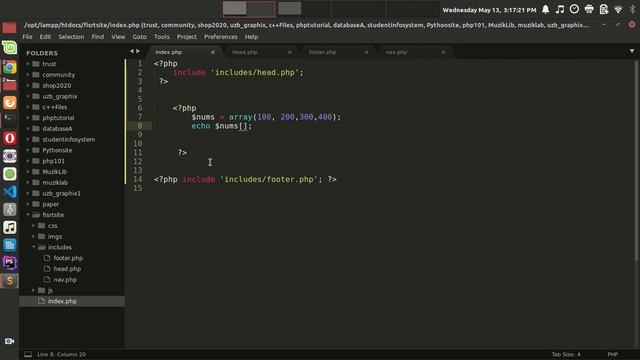Close the footer.php tab
Image resolution: width=640 pixels, height=360 pixels.
[x=366, y=52]
